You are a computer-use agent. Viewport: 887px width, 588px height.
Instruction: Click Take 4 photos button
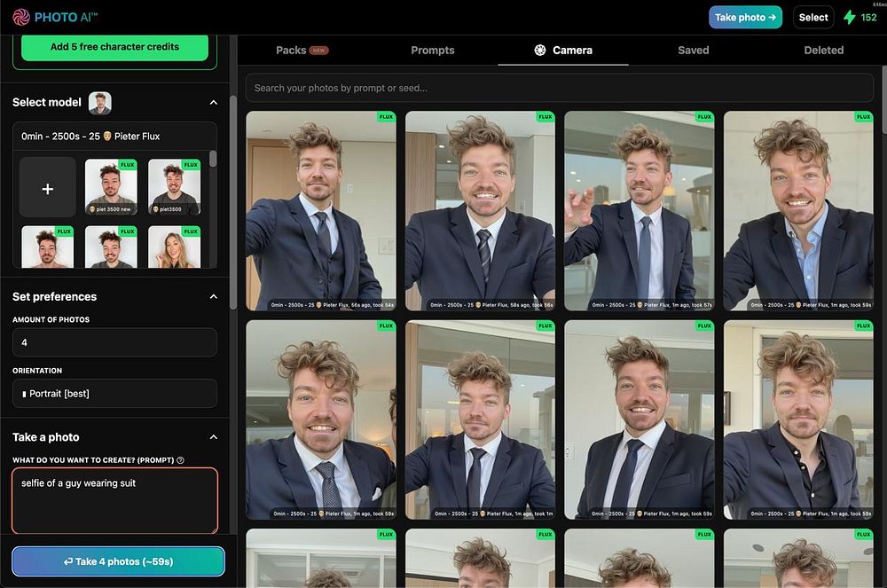pyautogui.click(x=118, y=561)
